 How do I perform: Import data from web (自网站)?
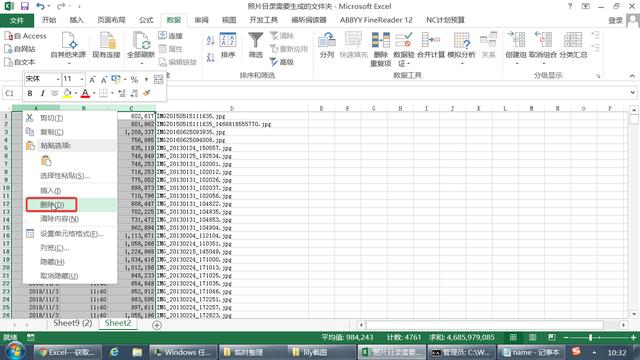(20, 49)
